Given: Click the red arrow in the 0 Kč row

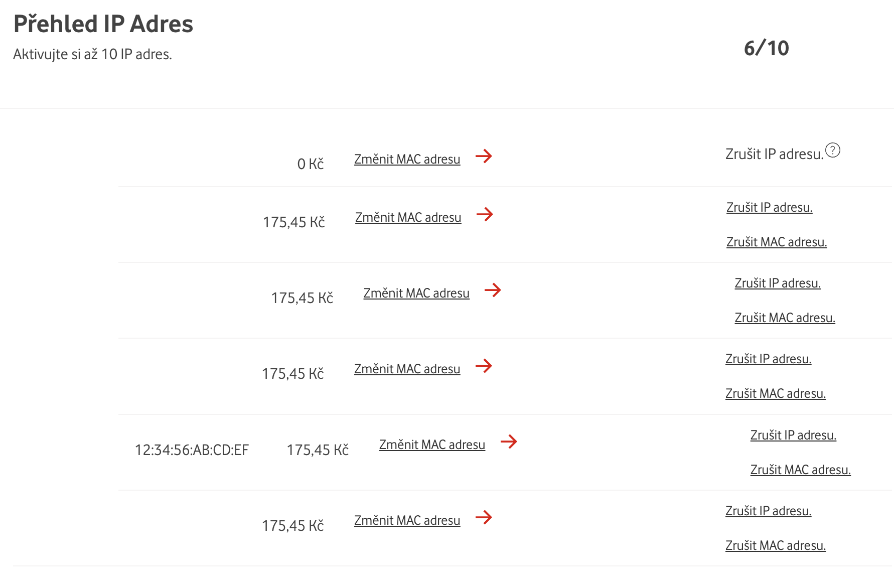Looking at the screenshot, I should 484,156.
